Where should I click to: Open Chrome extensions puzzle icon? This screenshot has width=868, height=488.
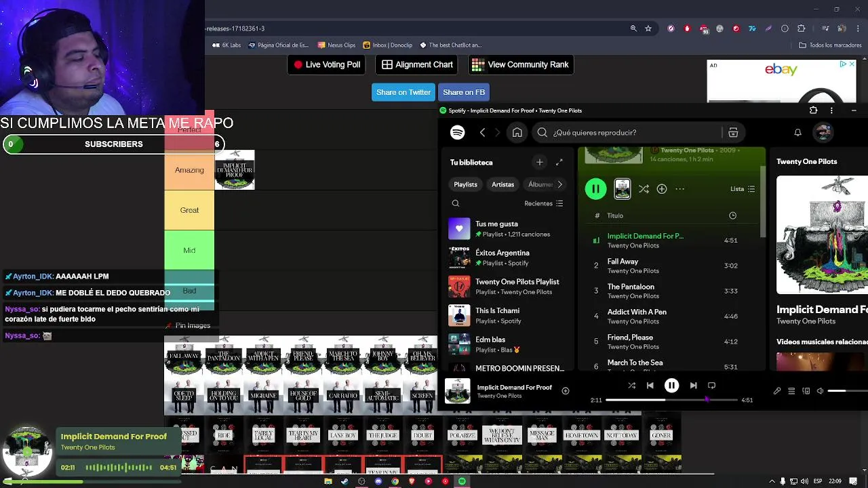(x=801, y=28)
